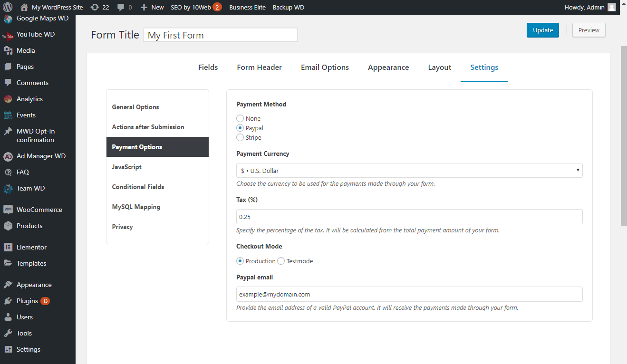Click Howdy, Admin account menu
627x364 pixels.
coord(590,7)
